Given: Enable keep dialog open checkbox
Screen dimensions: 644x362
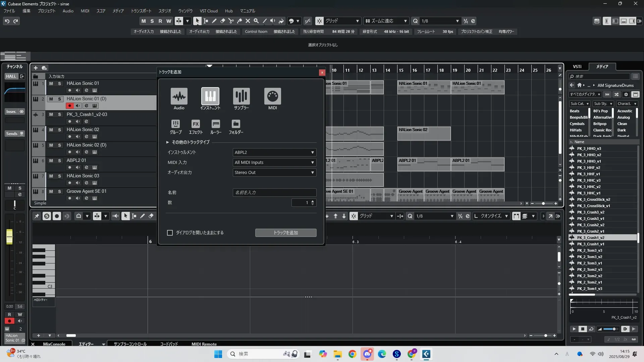Looking at the screenshot, I should pos(170,233).
